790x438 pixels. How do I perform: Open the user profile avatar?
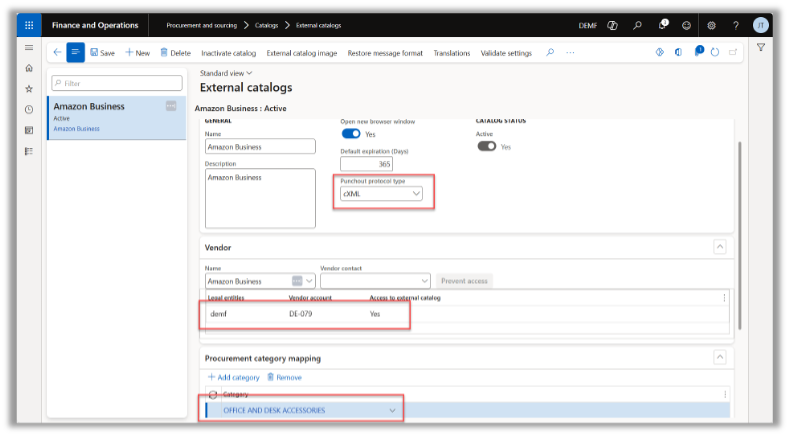760,25
